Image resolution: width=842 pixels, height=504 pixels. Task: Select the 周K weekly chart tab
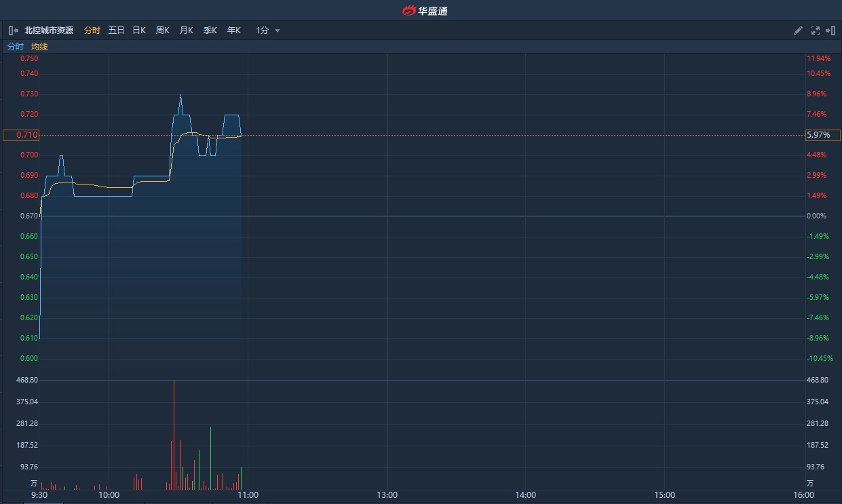163,31
